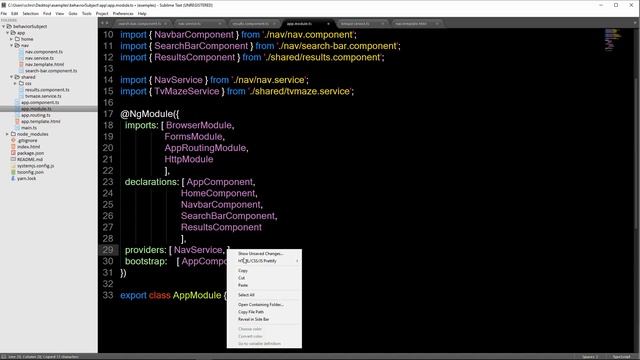Close the app.module.ts tab
The height and width of the screenshot is (360, 640).
click(328, 24)
